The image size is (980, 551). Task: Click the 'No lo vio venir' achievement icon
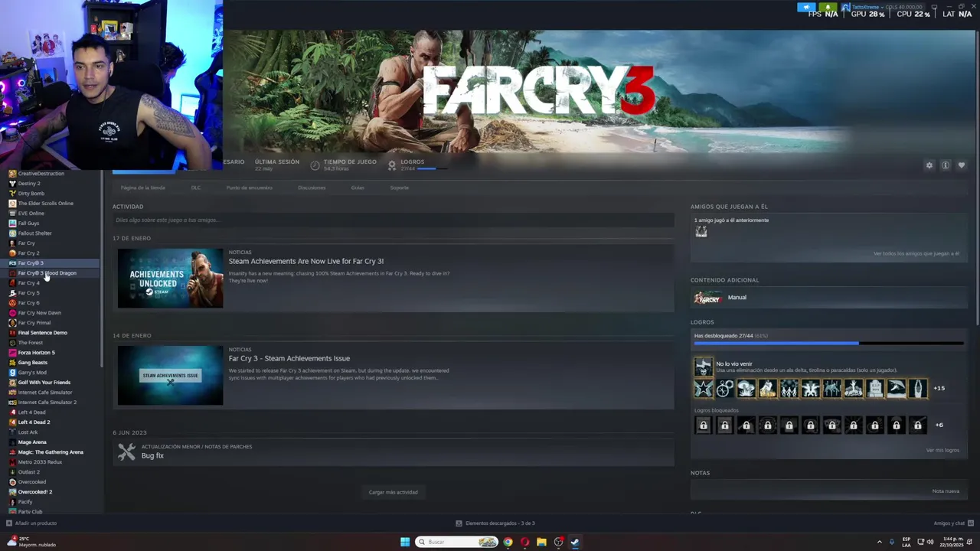click(703, 367)
